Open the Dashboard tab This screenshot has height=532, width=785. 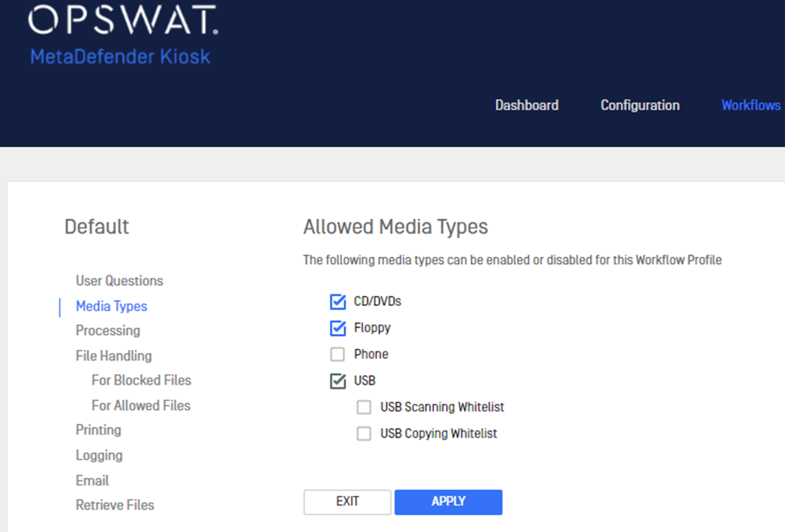[x=527, y=105]
